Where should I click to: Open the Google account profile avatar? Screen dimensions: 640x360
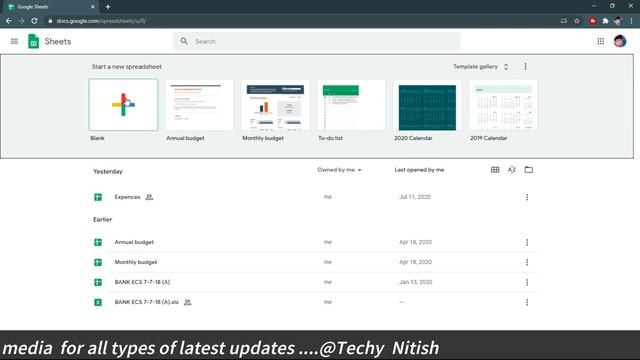pos(620,41)
